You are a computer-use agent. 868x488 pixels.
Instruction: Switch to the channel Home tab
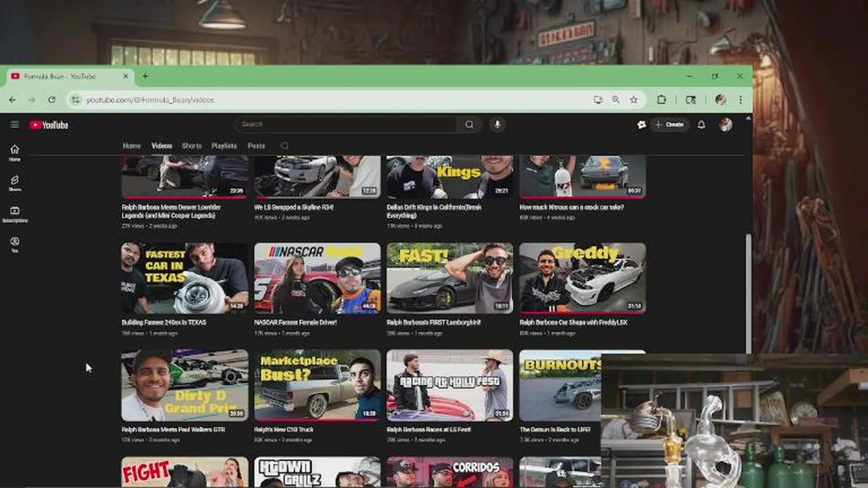[x=132, y=146]
